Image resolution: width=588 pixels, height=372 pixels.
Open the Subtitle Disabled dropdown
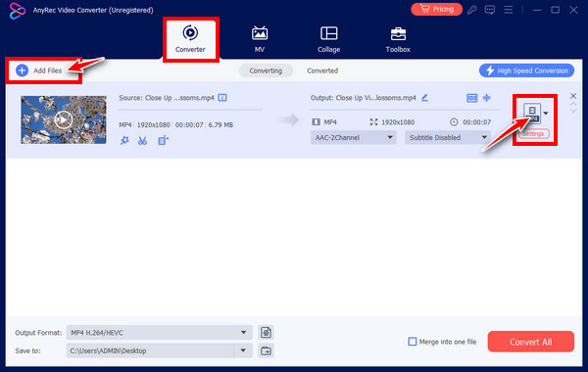pos(448,137)
